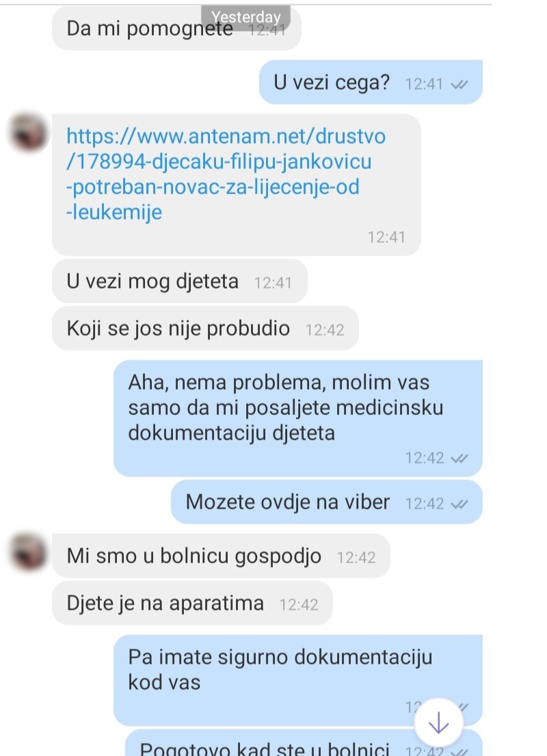Select 'Mozete ovdje na viber' message
The width and height of the screenshot is (547, 756).
coord(327,502)
